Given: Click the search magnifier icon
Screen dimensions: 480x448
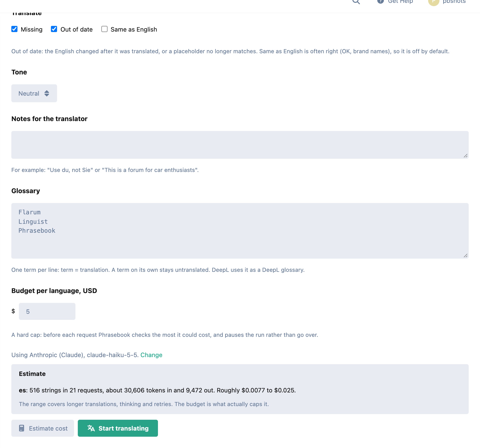Looking at the screenshot, I should coord(356,1).
